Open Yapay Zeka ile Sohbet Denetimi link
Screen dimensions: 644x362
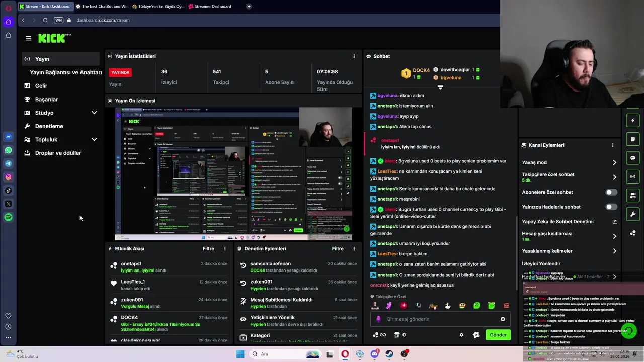569,222
